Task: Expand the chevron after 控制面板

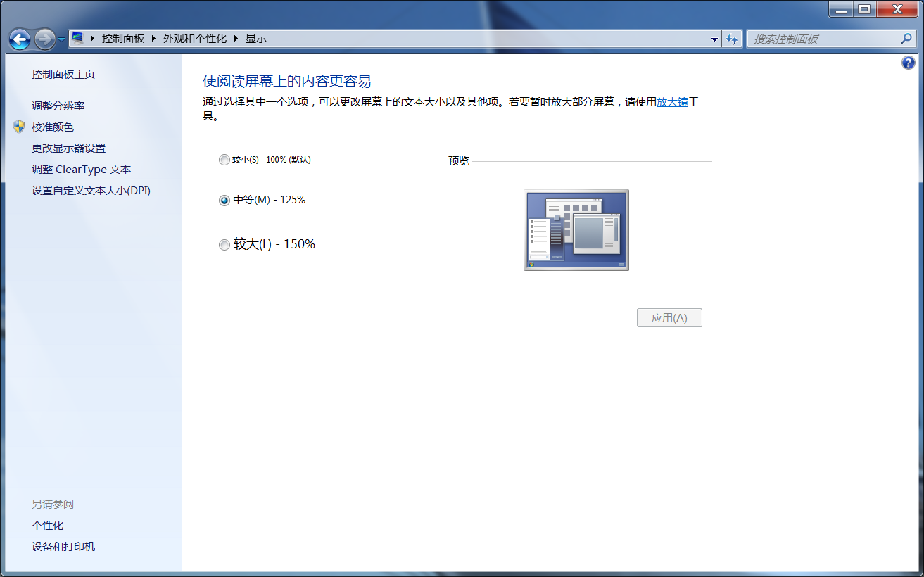Action: pyautogui.click(x=154, y=39)
